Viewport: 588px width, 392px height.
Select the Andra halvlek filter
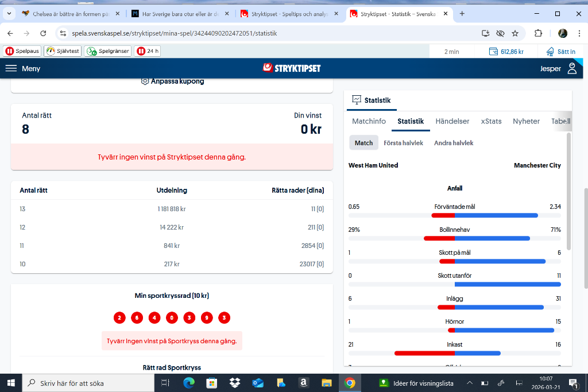(x=454, y=143)
